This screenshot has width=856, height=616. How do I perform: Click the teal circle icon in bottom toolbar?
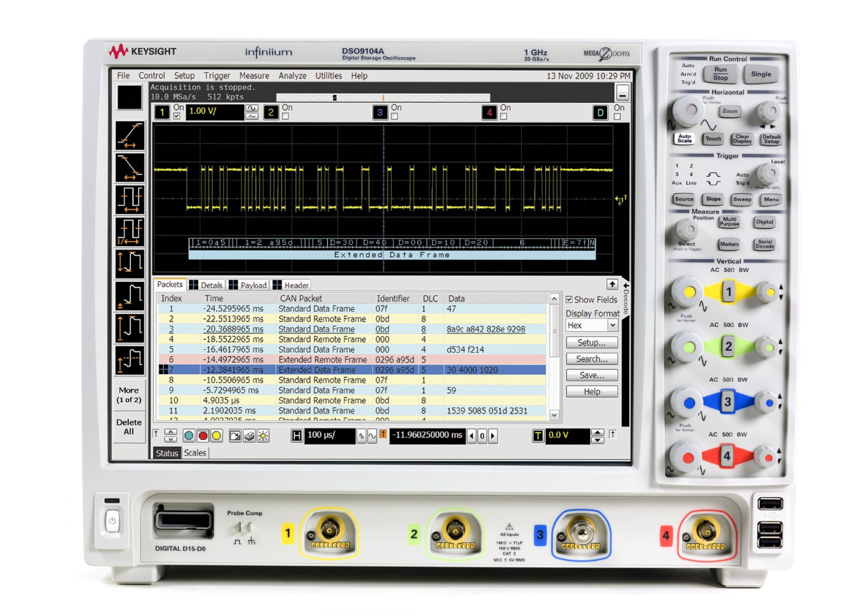(x=189, y=436)
